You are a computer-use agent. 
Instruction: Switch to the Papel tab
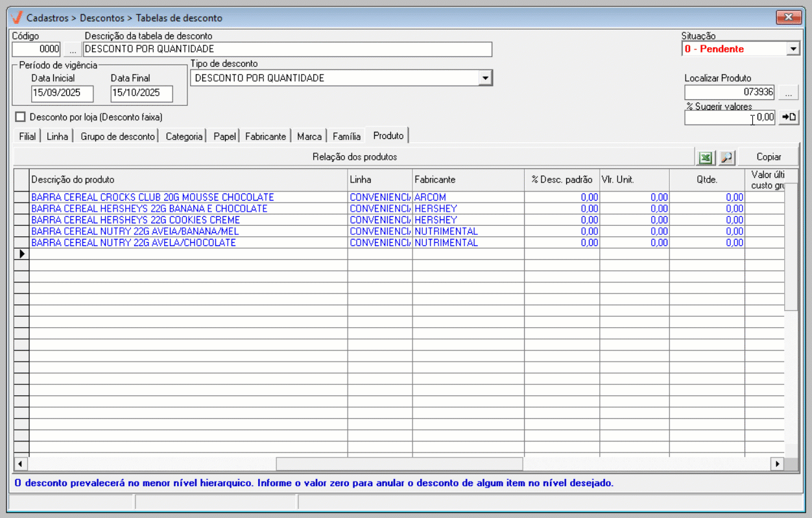pyautogui.click(x=224, y=136)
